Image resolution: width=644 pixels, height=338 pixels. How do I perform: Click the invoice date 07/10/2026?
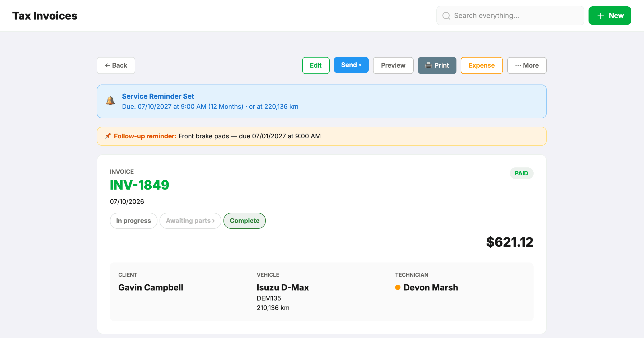pyautogui.click(x=127, y=201)
